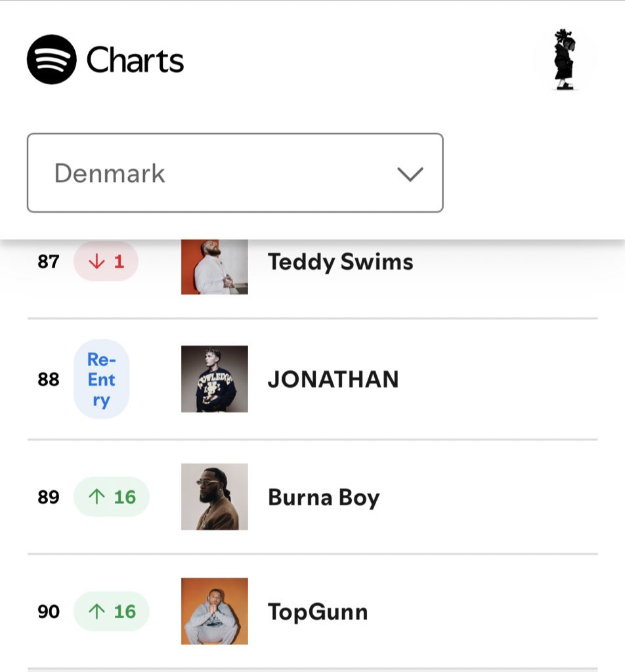Image resolution: width=625 pixels, height=672 pixels.
Task: Click the dropdown chevron arrow
Action: tap(410, 174)
